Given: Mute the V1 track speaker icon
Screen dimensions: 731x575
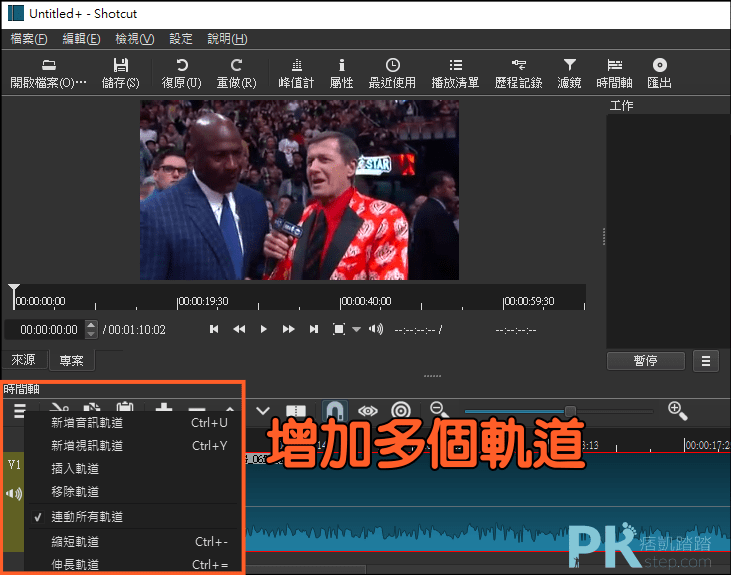Looking at the screenshot, I should pos(14,493).
